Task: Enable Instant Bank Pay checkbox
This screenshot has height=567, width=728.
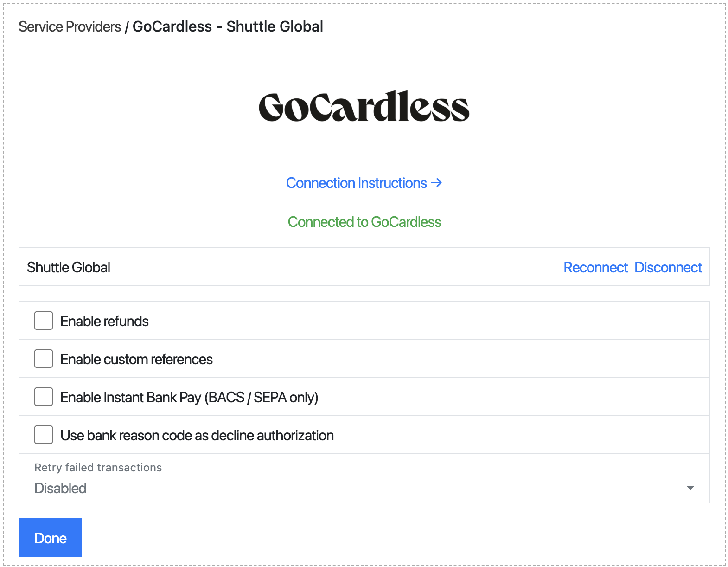Action: (44, 397)
